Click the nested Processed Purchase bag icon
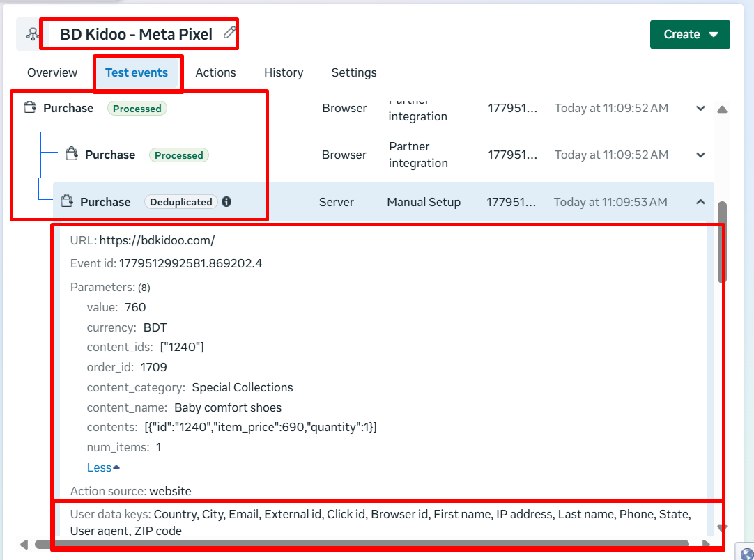Viewport: 754px width, 560px height. pos(72,154)
